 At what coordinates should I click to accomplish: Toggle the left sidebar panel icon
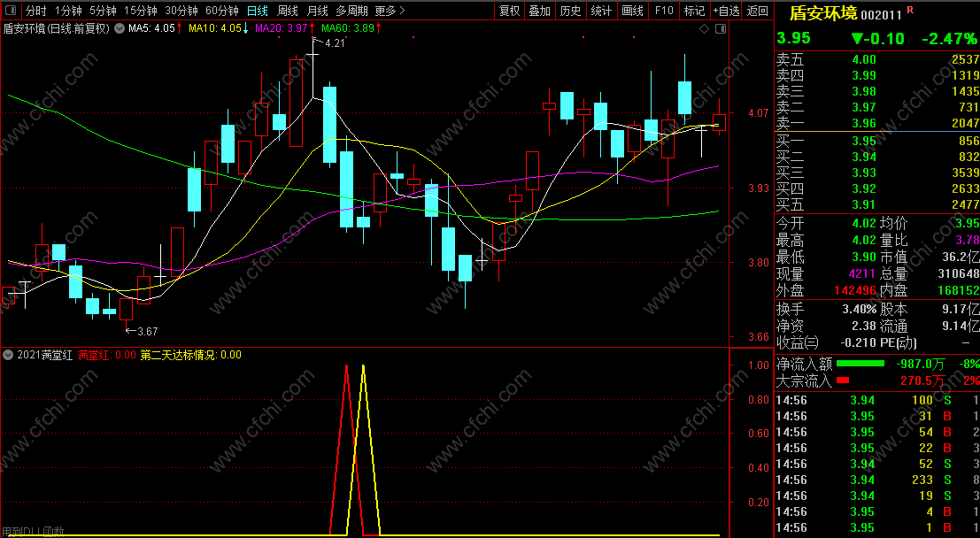(x=11, y=11)
